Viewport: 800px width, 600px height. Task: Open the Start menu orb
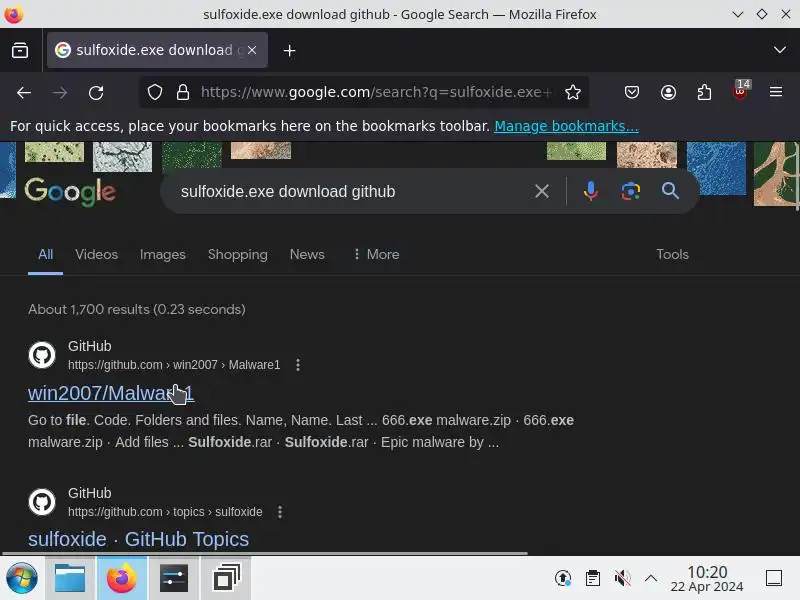(21, 578)
